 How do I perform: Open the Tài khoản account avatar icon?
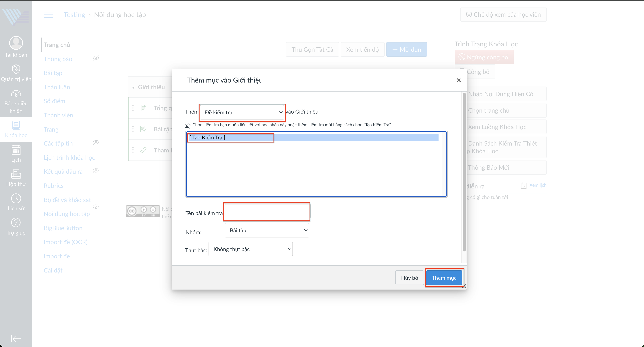[16, 43]
